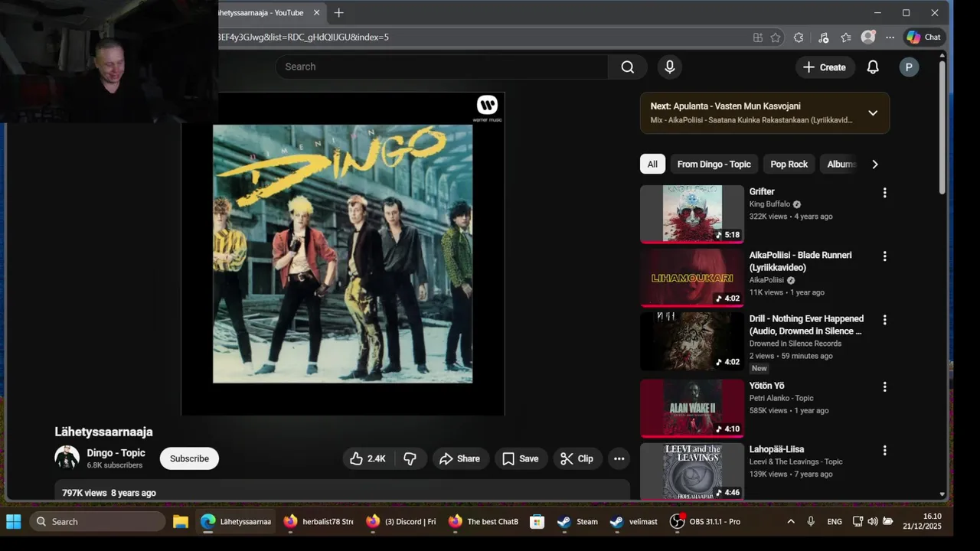Open more actions menu beside Clip
The image size is (980, 551).
point(619,458)
